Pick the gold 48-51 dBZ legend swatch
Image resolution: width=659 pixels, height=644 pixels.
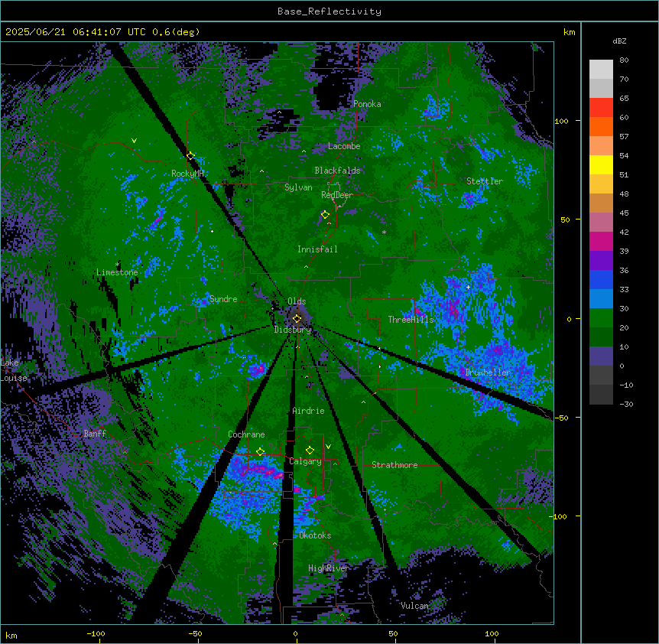pyautogui.click(x=601, y=184)
